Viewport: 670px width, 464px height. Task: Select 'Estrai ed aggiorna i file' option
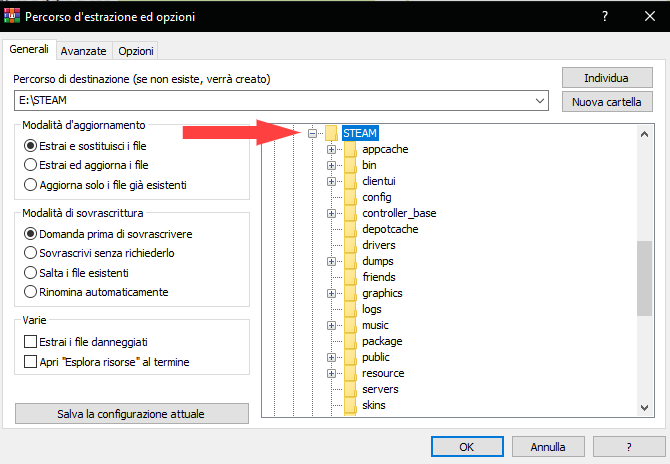[x=30, y=165]
